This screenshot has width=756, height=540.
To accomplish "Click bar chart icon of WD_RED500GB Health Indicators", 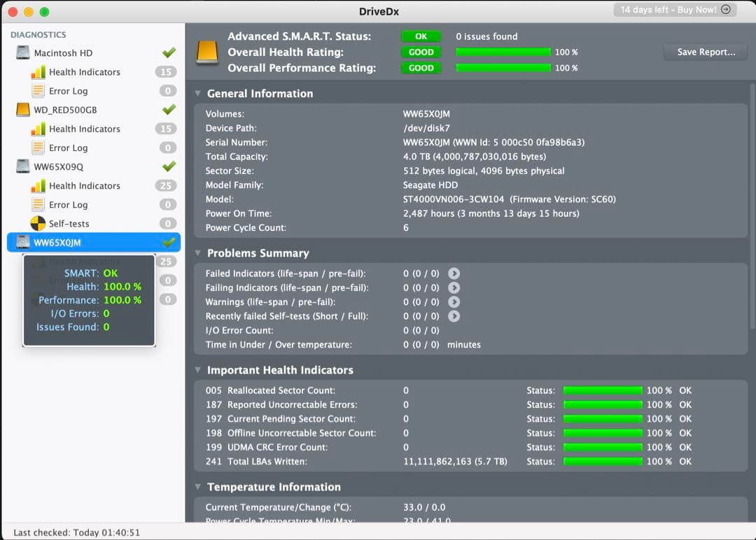I will click(38, 129).
